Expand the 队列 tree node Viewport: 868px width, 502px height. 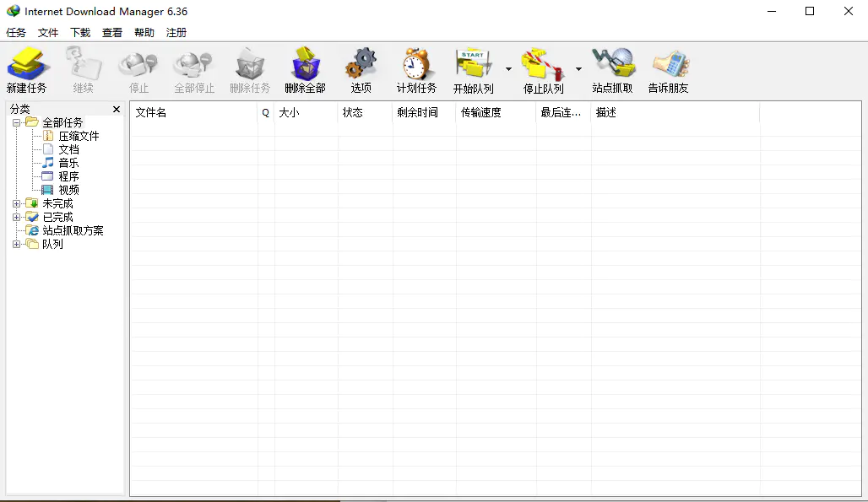(x=17, y=244)
